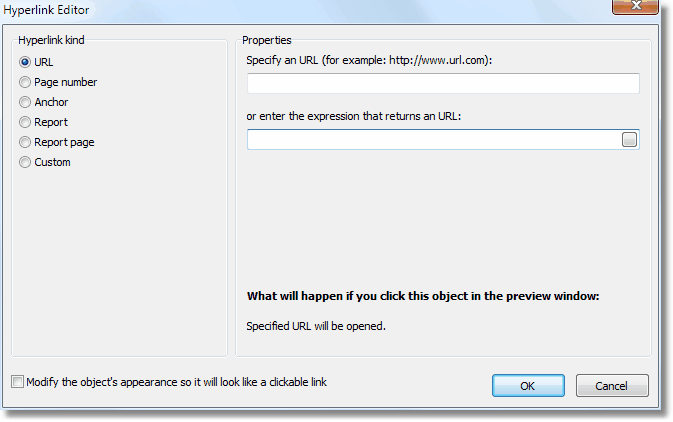The width and height of the screenshot is (673, 422).
Task: Click the Hyperlink Editor title bar
Action: pyautogui.click(x=300, y=9)
